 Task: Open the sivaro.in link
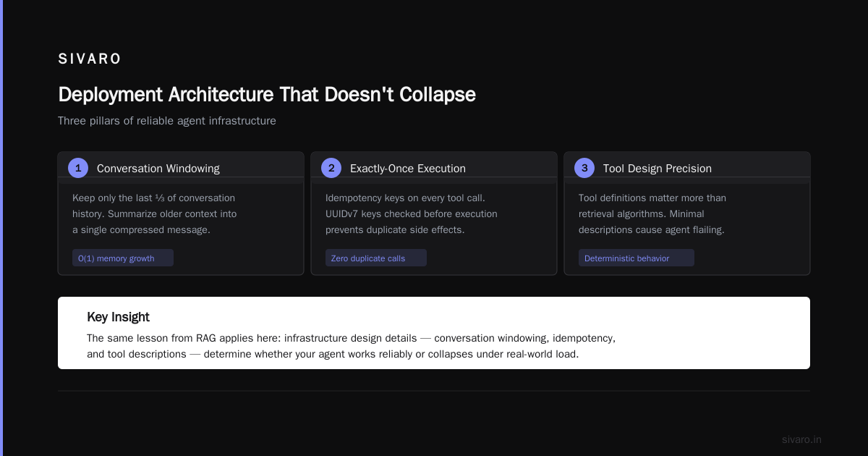[x=801, y=439]
